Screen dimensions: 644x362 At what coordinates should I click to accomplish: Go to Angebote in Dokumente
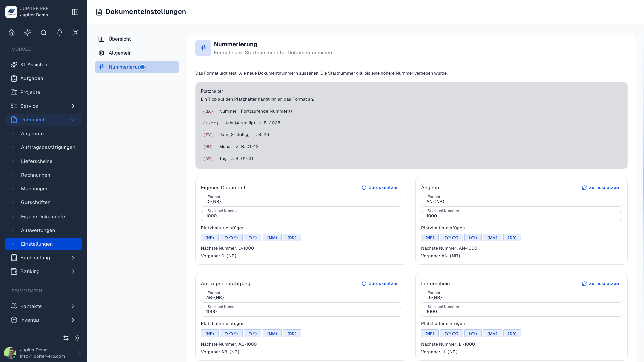pos(44,134)
